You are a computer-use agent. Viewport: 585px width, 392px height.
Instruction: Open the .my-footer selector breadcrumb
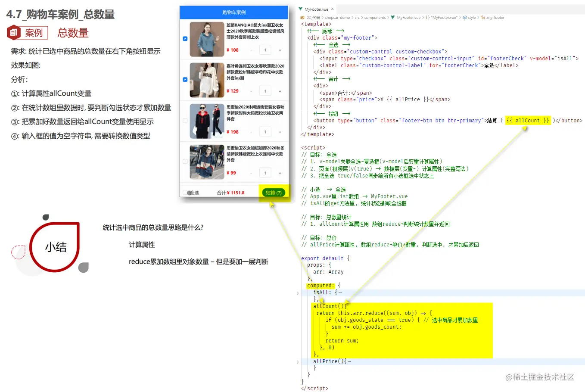click(492, 18)
